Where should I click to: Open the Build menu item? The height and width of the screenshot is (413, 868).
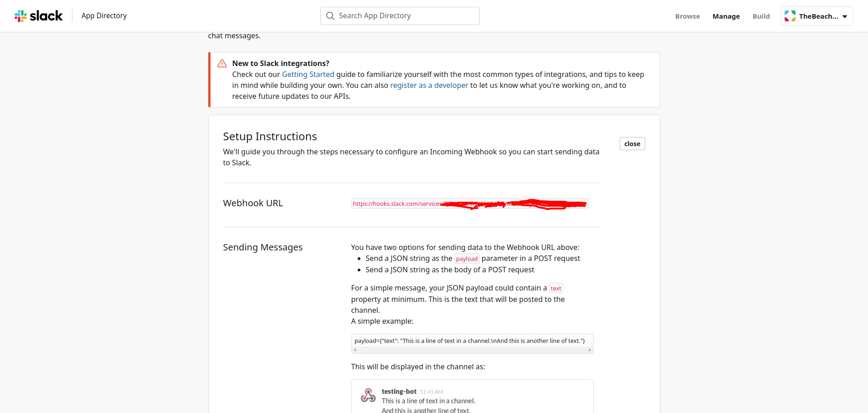click(x=761, y=16)
